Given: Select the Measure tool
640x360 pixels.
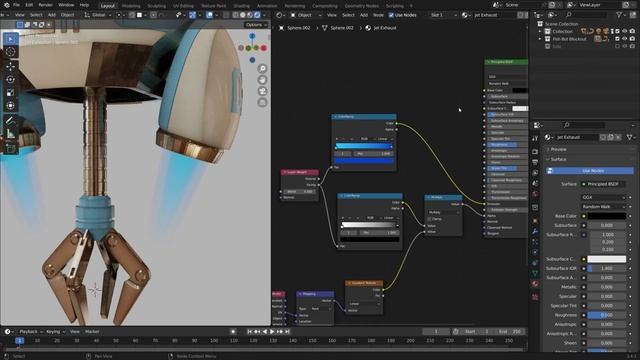Looking at the screenshot, I should (x=11, y=133).
